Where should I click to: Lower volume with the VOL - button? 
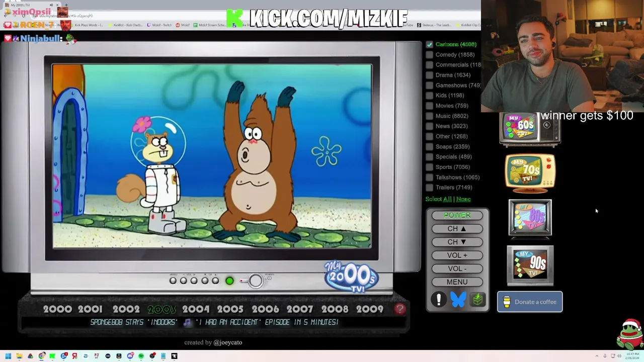(457, 268)
